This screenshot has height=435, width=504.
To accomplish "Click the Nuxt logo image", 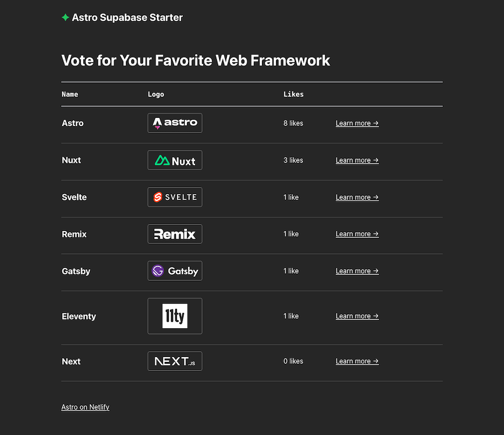I will coord(175,160).
